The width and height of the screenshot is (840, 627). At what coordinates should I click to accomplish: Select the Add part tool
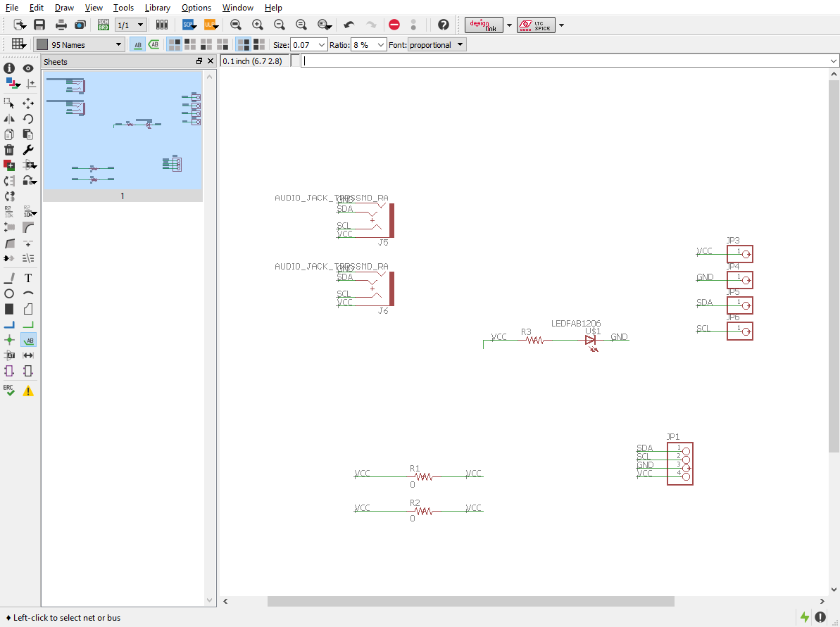coord(9,165)
